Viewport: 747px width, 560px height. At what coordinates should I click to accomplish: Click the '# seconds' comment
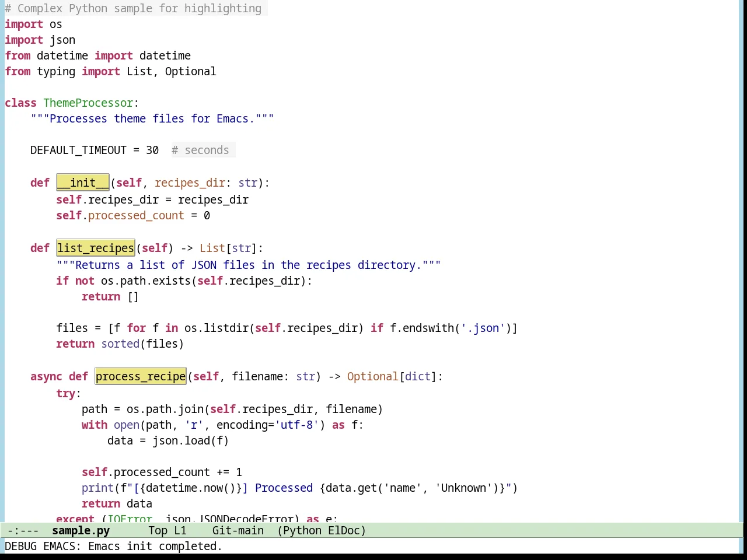pyautogui.click(x=200, y=150)
